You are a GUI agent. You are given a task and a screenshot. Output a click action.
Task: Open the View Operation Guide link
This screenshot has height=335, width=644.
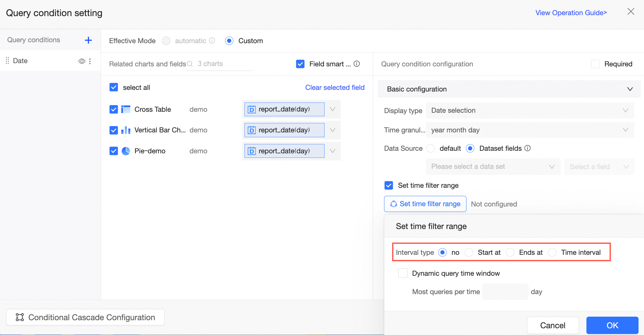tap(571, 13)
